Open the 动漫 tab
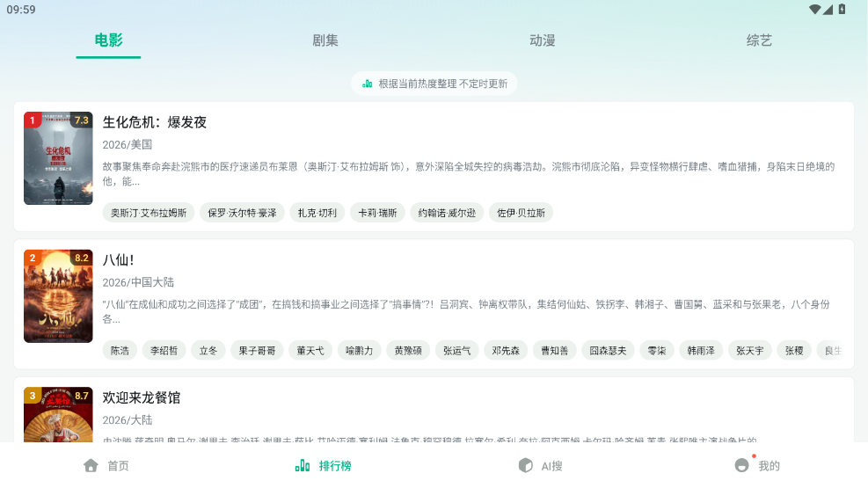Image resolution: width=868 pixels, height=488 pixels. click(543, 40)
